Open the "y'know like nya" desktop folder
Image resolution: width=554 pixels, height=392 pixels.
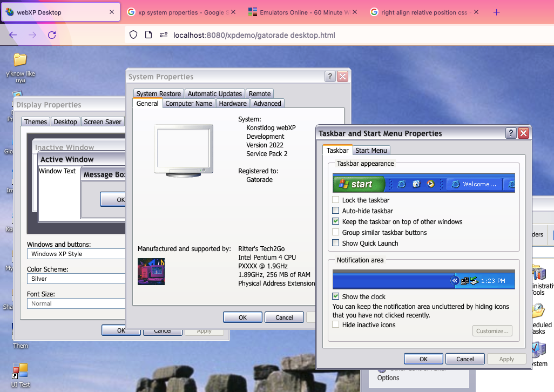point(20,60)
